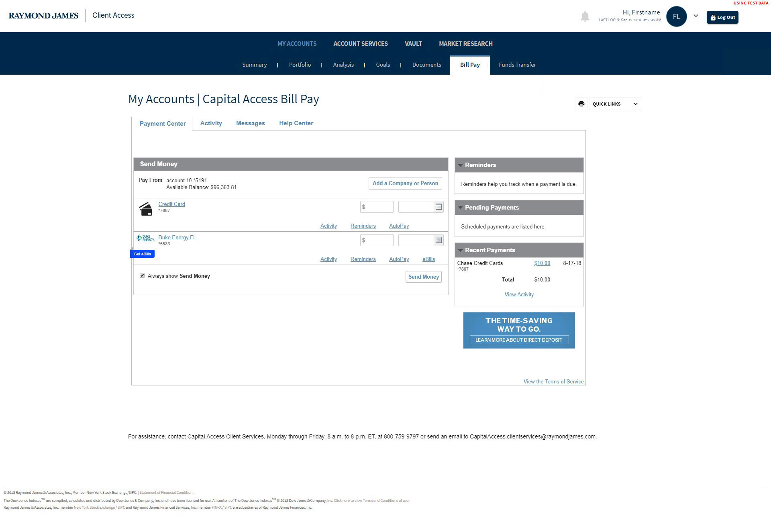Click the Credit Card wallet icon
The height and width of the screenshot is (532, 771).
[145, 209]
